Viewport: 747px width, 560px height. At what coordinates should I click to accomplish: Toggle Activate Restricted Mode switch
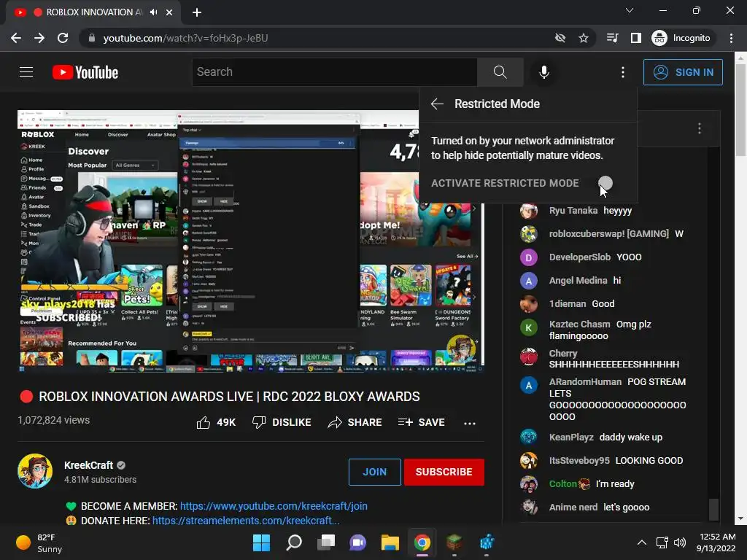[x=605, y=183]
